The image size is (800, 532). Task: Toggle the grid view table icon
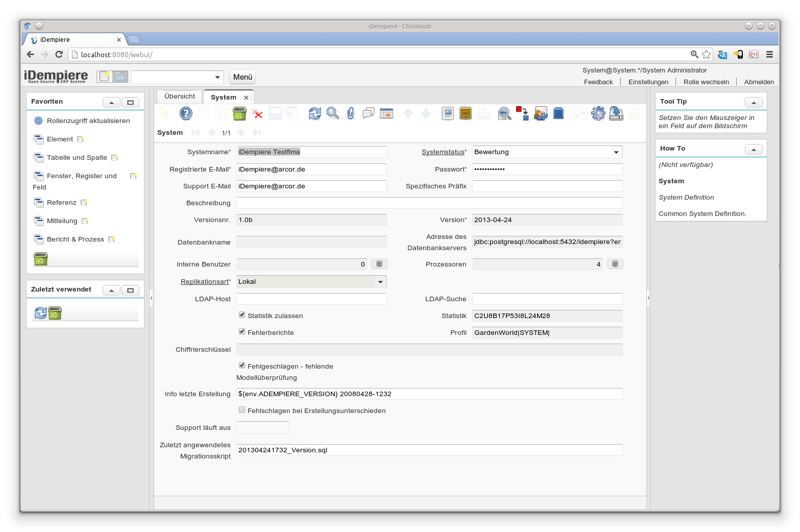coord(386,113)
